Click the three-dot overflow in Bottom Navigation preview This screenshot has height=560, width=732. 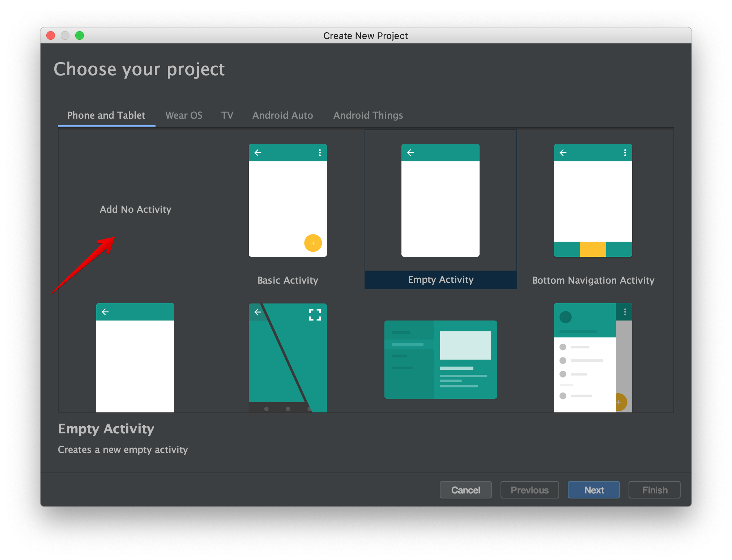(625, 153)
